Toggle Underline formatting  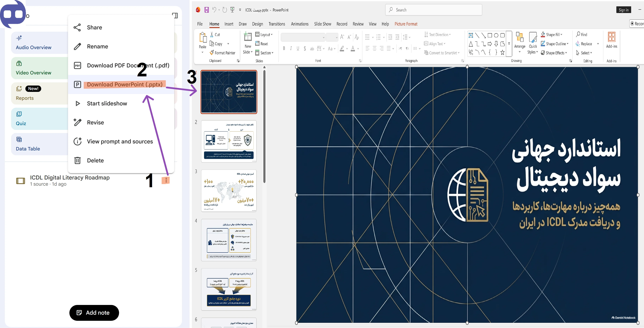(x=298, y=48)
